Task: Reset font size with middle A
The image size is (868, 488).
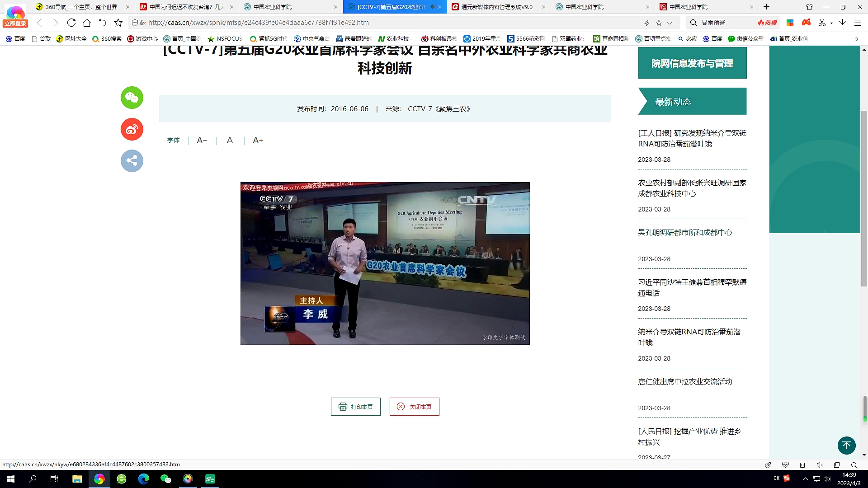Action: pos(230,141)
